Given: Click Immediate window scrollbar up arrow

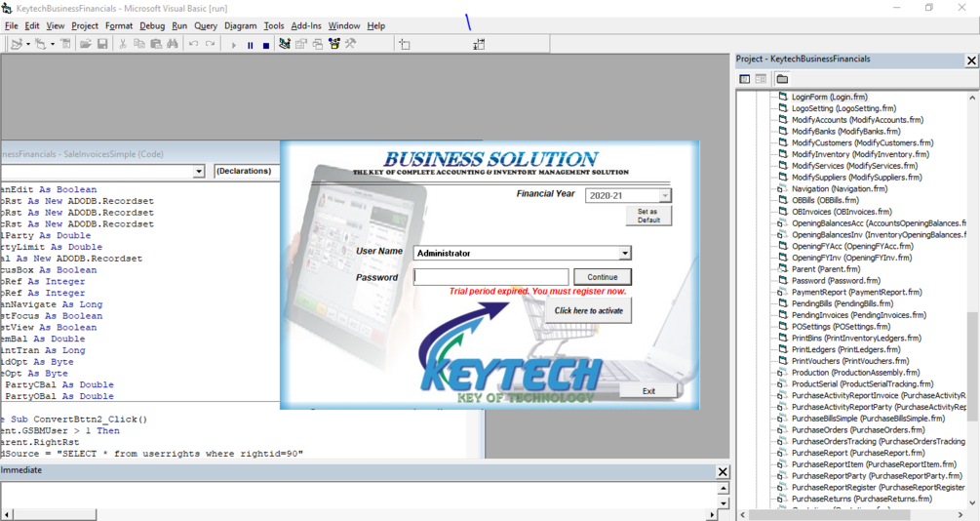Looking at the screenshot, I should click(724, 489).
